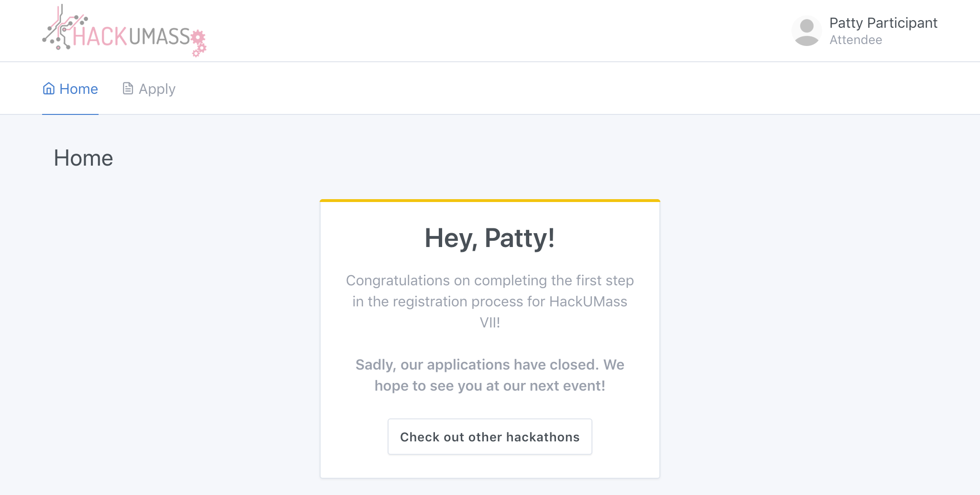Switch to the Home tab
980x495 pixels.
point(78,89)
